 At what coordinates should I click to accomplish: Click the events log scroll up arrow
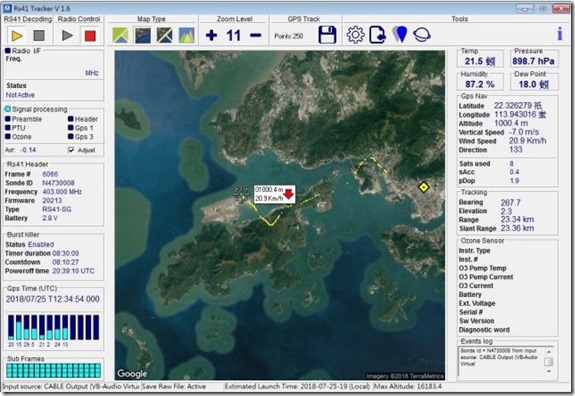[549, 352]
